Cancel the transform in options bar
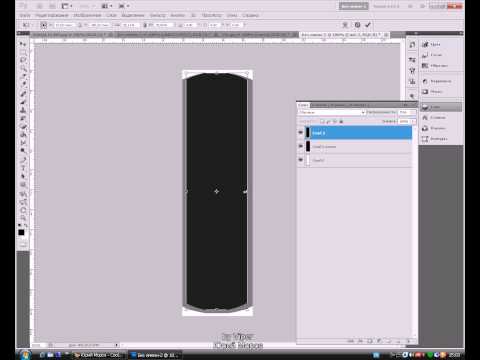480x360 pixels. tap(357, 25)
